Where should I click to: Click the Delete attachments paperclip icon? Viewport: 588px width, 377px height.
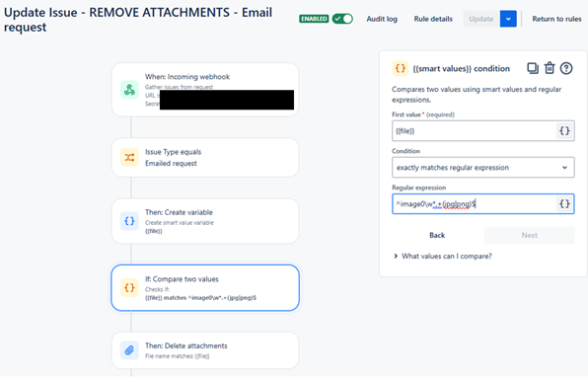[x=129, y=350]
